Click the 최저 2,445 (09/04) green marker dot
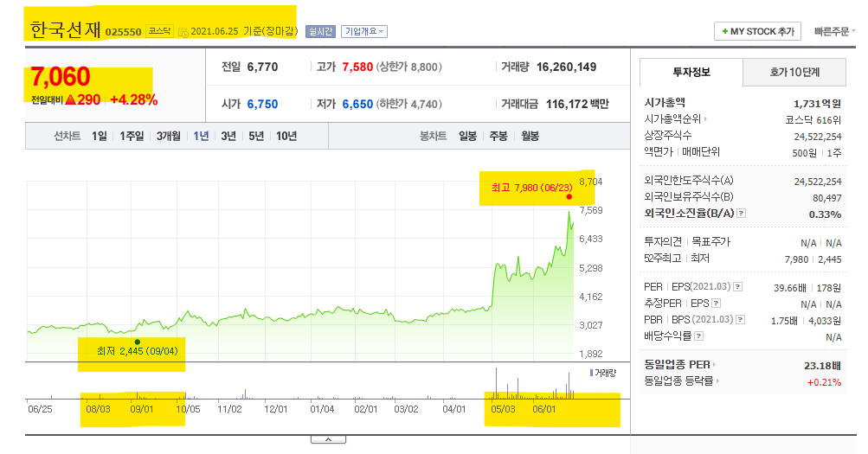This screenshot has height=454, width=868. coord(138,342)
